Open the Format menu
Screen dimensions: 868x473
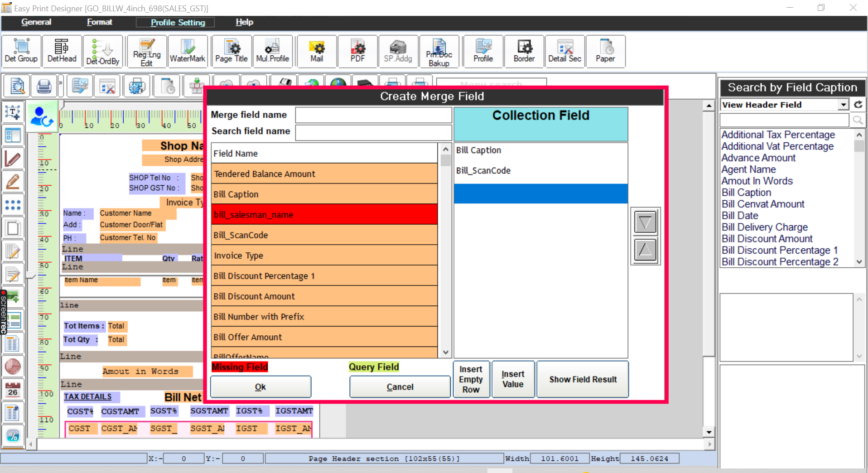pos(100,22)
